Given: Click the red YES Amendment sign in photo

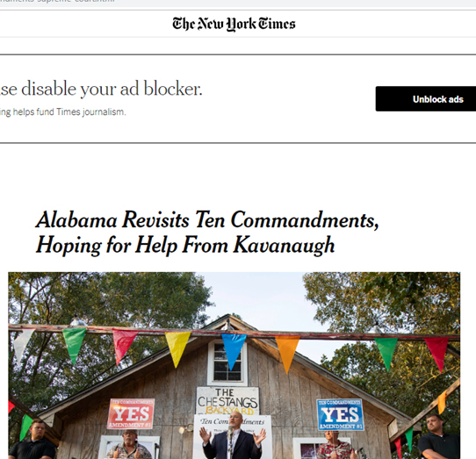Looking at the screenshot, I should click(131, 413).
